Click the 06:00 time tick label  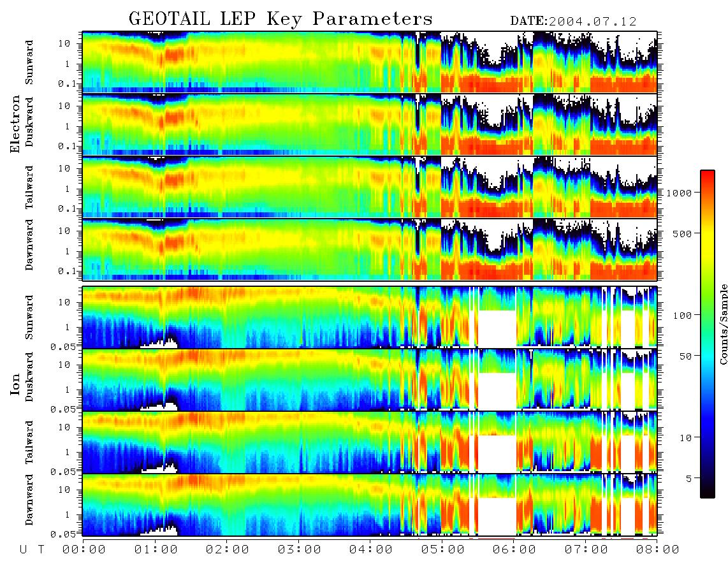514,550
